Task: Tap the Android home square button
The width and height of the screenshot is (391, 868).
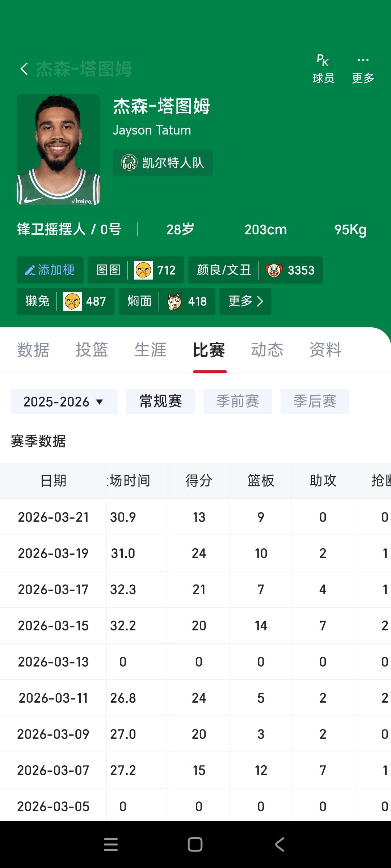Action: pyautogui.click(x=195, y=844)
